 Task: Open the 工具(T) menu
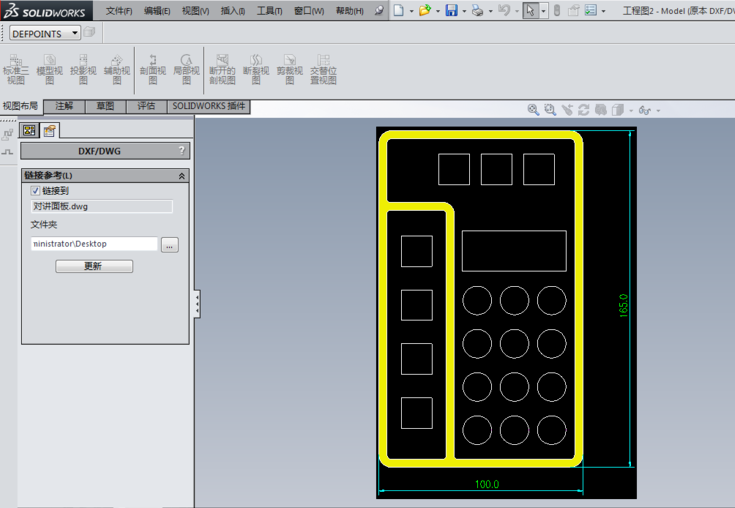point(269,11)
